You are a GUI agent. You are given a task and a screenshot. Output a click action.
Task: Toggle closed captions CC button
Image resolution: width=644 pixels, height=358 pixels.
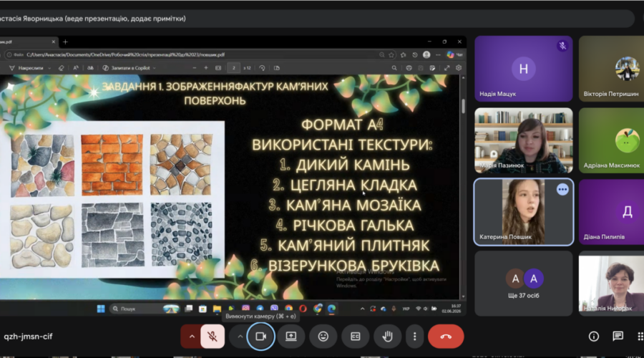coord(355,337)
